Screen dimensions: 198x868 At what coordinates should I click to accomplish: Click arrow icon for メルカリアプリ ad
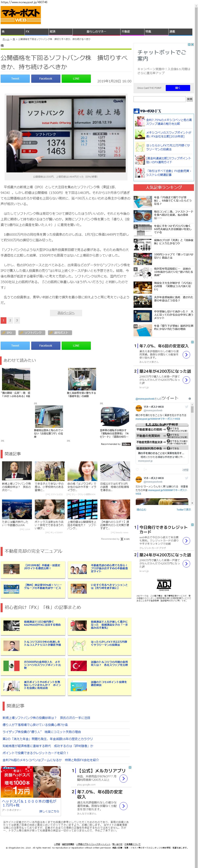tap(123, 778)
